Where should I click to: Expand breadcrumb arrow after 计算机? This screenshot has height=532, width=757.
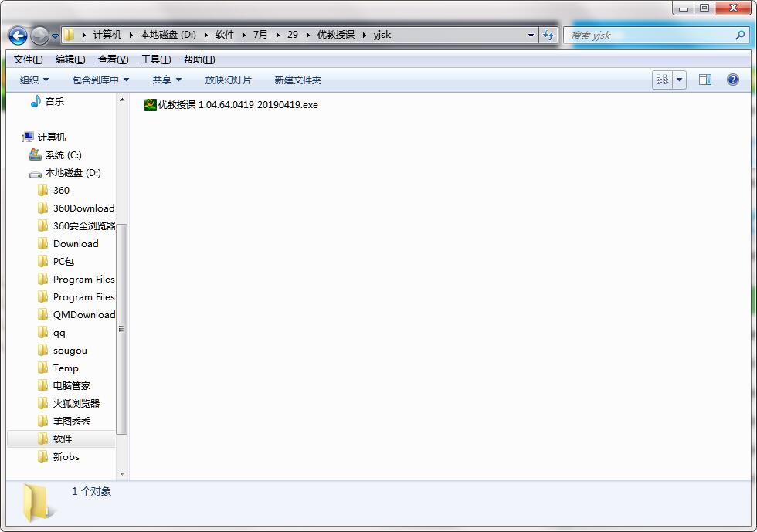pyautogui.click(x=131, y=35)
